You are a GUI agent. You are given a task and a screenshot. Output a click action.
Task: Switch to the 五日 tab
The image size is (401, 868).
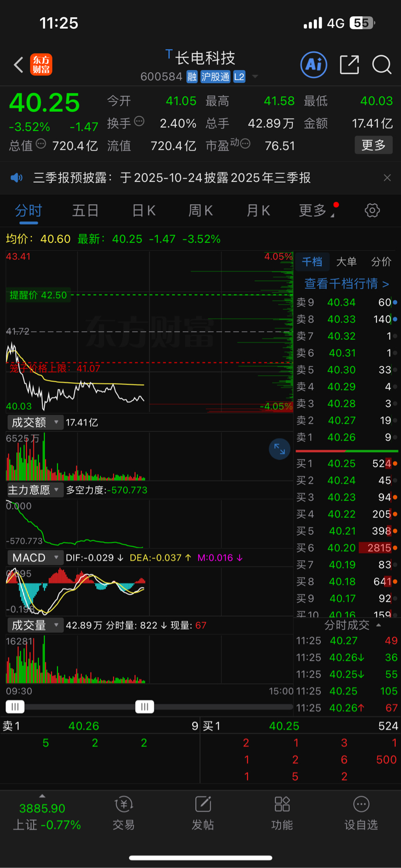tap(86, 210)
